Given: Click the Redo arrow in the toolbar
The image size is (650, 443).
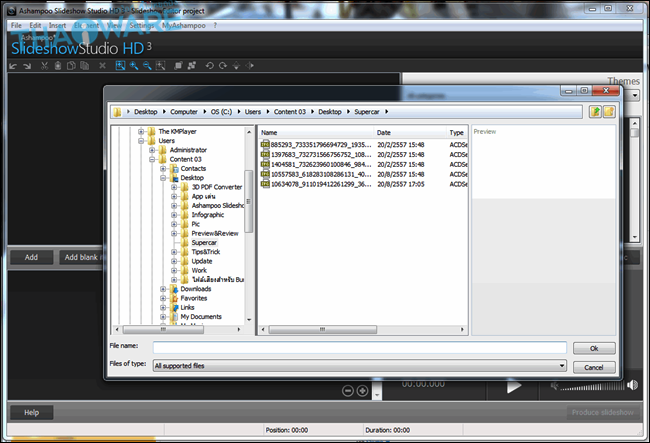Looking at the screenshot, I should [x=27, y=65].
